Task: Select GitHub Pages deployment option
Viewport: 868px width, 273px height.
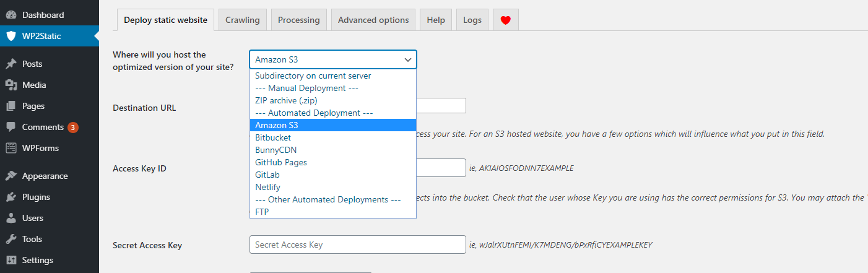Action: point(333,162)
